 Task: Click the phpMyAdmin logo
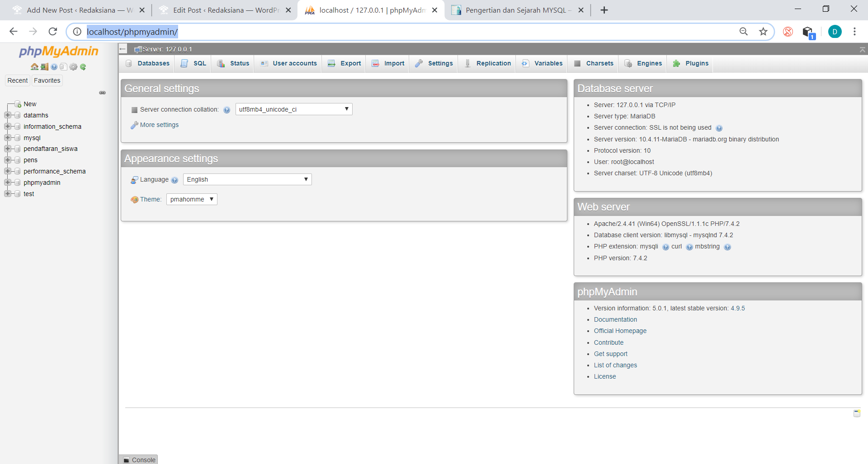point(59,52)
